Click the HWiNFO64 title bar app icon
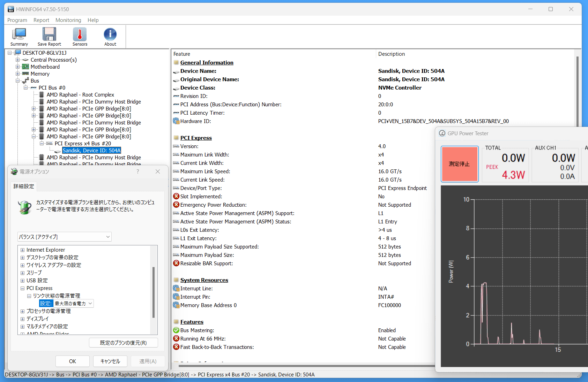The height and width of the screenshot is (382, 588). pos(11,9)
